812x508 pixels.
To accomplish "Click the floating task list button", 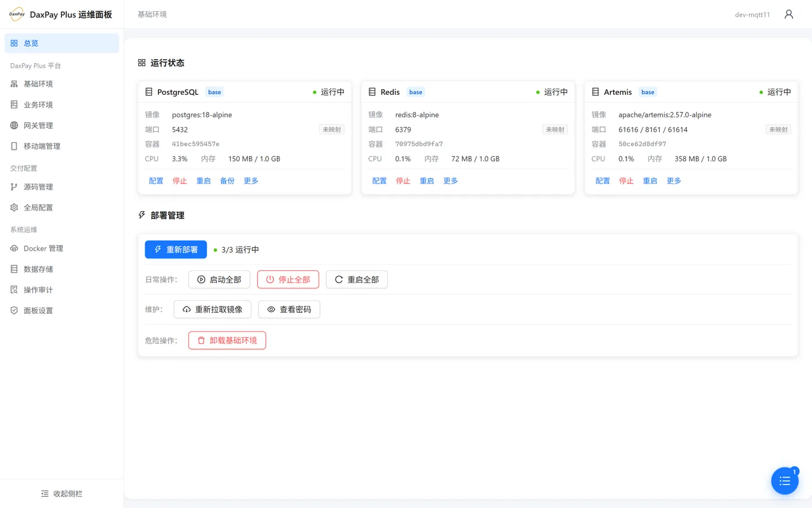I will pos(785,481).
